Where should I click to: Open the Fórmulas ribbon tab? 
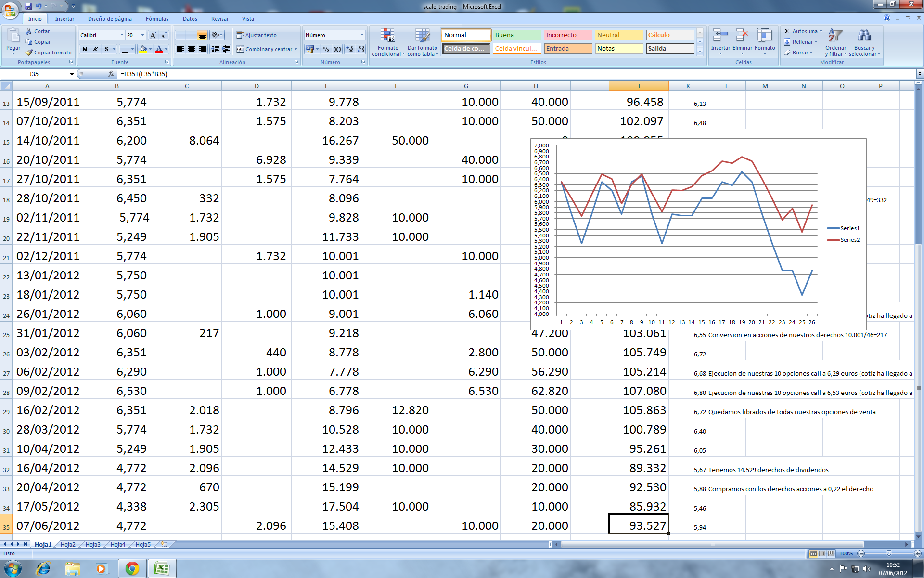(157, 19)
